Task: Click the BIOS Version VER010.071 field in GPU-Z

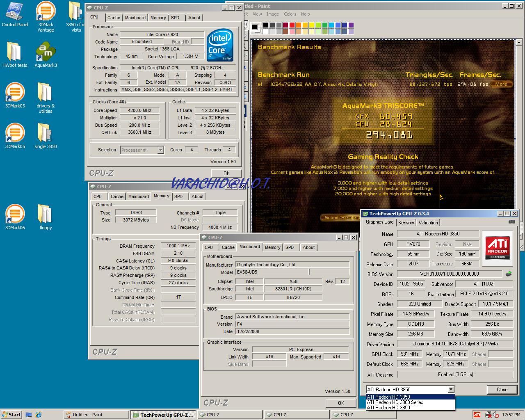Action: click(450, 274)
